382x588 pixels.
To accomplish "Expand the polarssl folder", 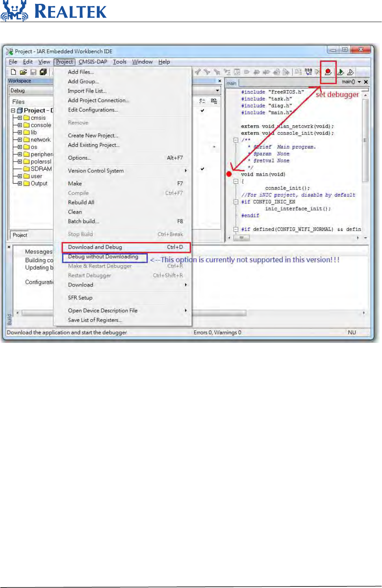I will click(20, 162).
